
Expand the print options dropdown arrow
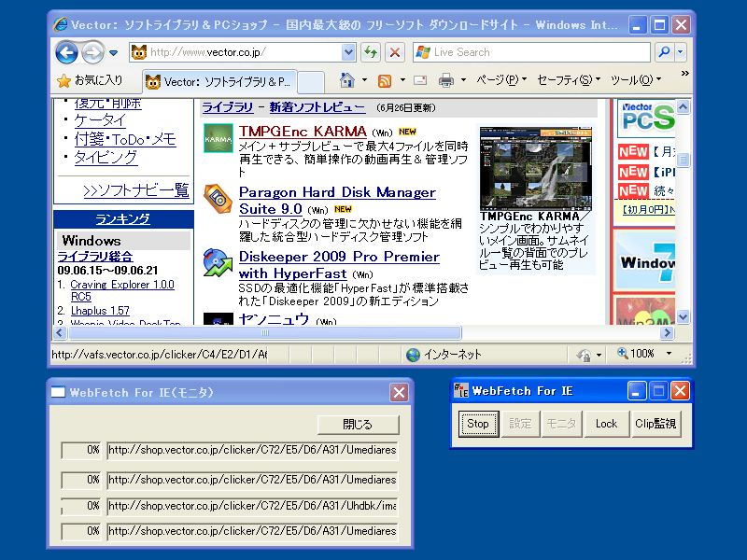[x=463, y=80]
